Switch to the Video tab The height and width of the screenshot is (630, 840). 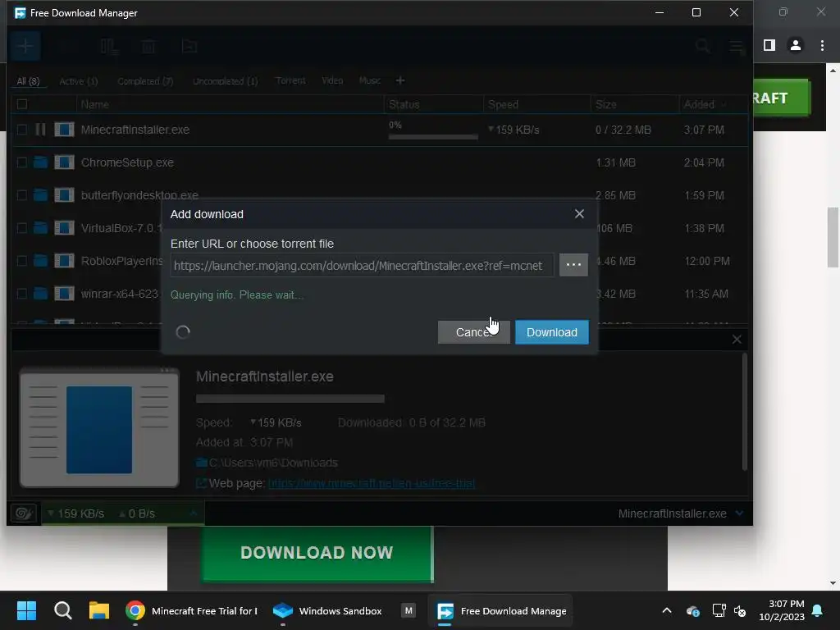[332, 80]
